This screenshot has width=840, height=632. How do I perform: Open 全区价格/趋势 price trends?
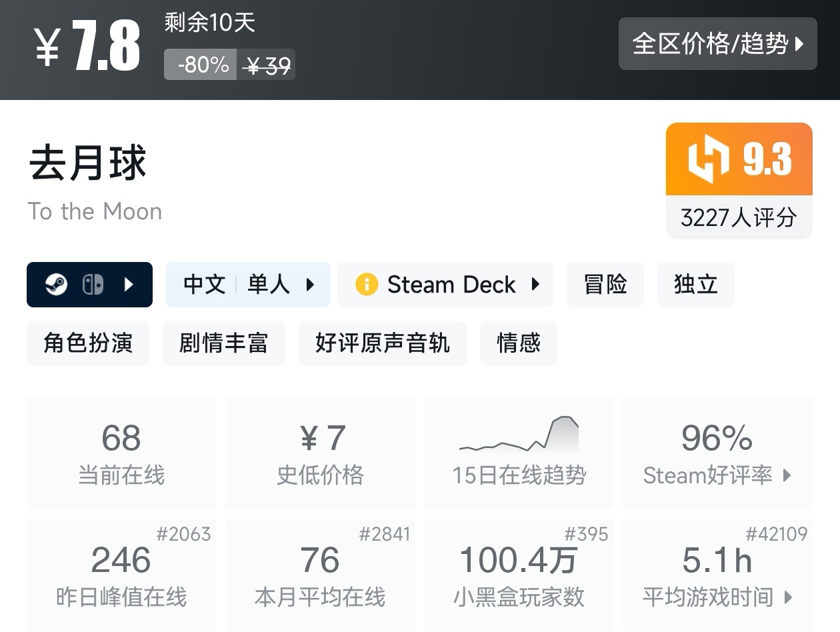pyautogui.click(x=717, y=44)
